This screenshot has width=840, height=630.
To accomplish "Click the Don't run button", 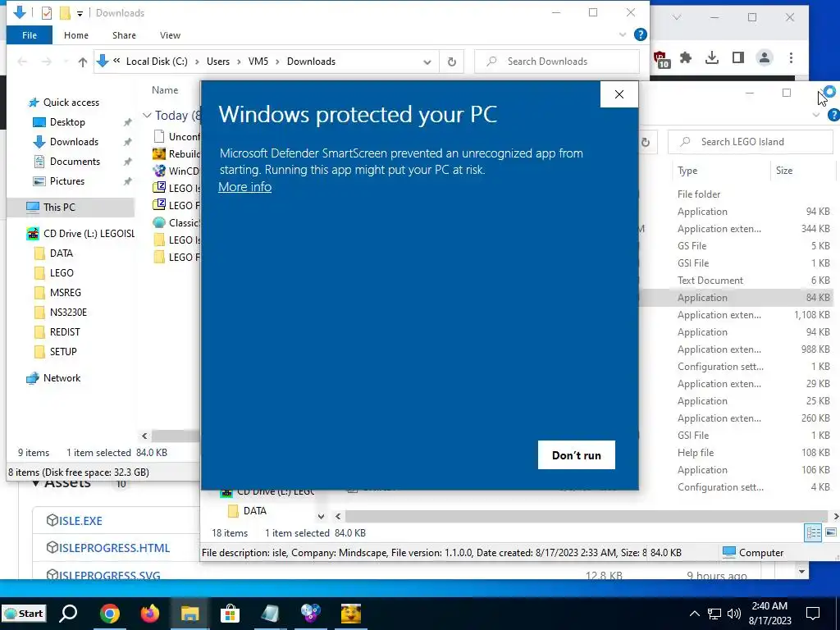I will pyautogui.click(x=577, y=454).
